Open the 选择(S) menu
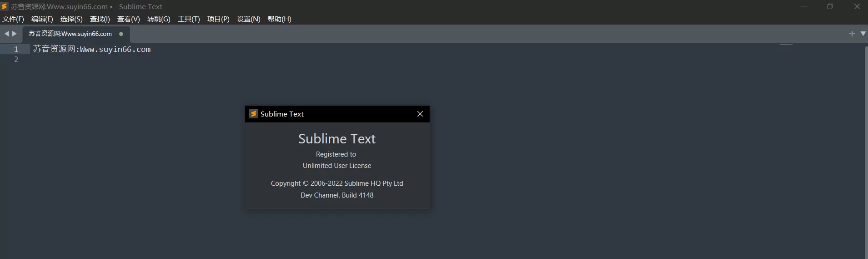 pyautogui.click(x=71, y=19)
